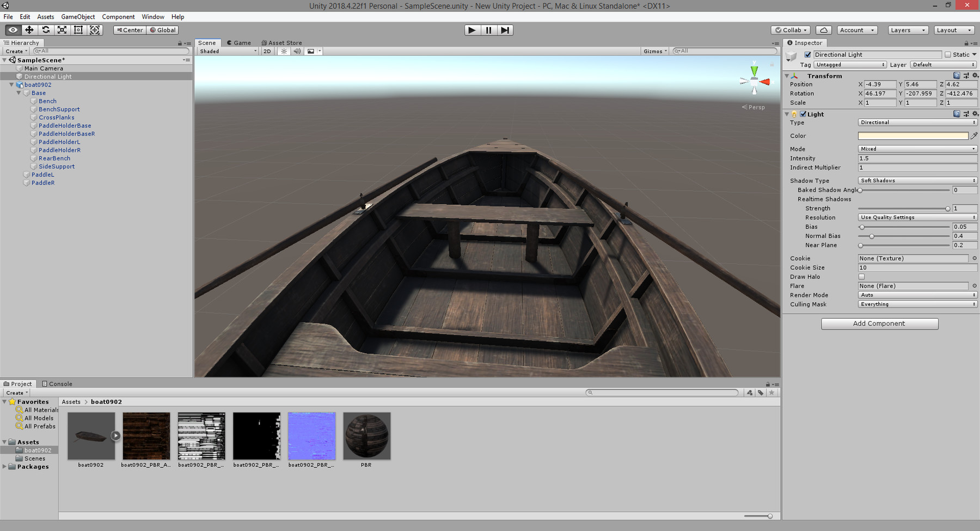980x531 pixels.
Task: Open the GameObject menu
Action: click(77, 16)
